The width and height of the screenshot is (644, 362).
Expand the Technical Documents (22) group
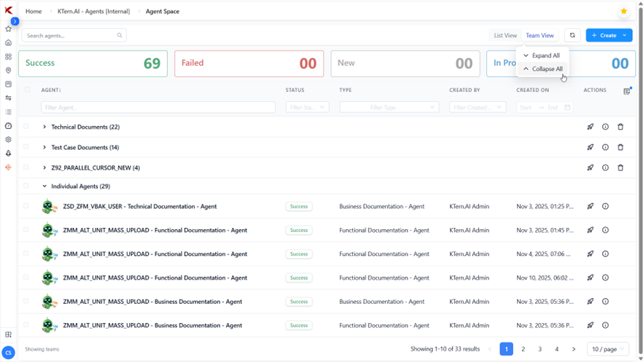click(45, 127)
